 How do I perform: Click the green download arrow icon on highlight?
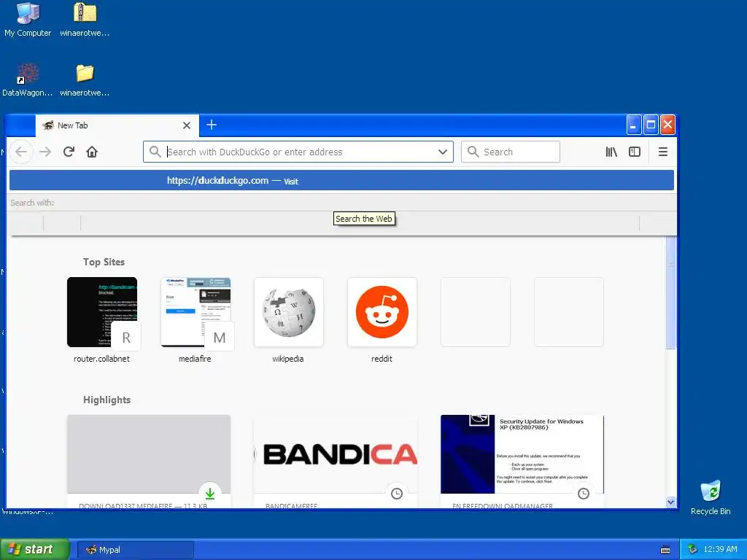209,494
